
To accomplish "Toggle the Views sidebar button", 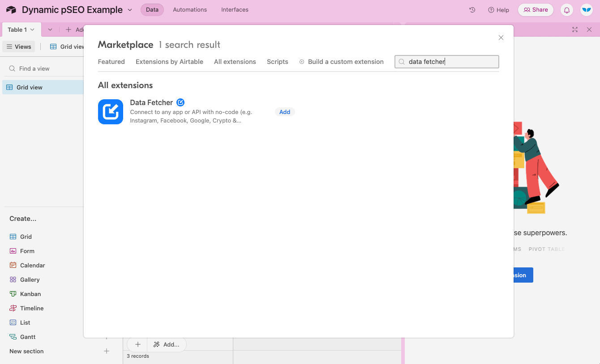I will click(x=19, y=47).
